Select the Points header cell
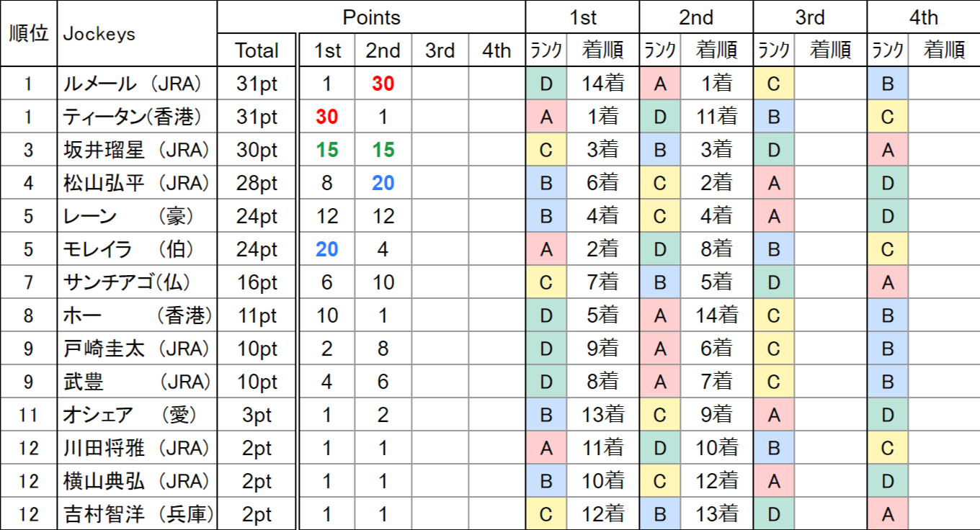The image size is (980, 530). (371, 17)
